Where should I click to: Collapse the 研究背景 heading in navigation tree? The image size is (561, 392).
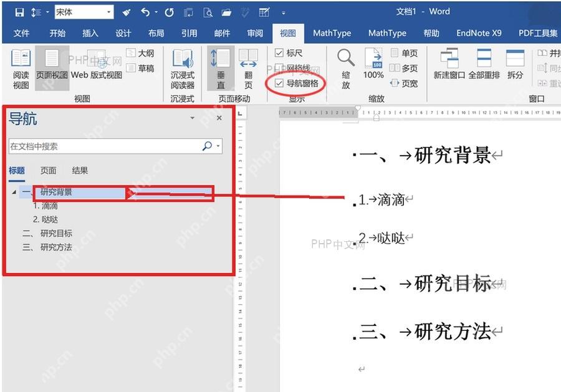point(14,192)
